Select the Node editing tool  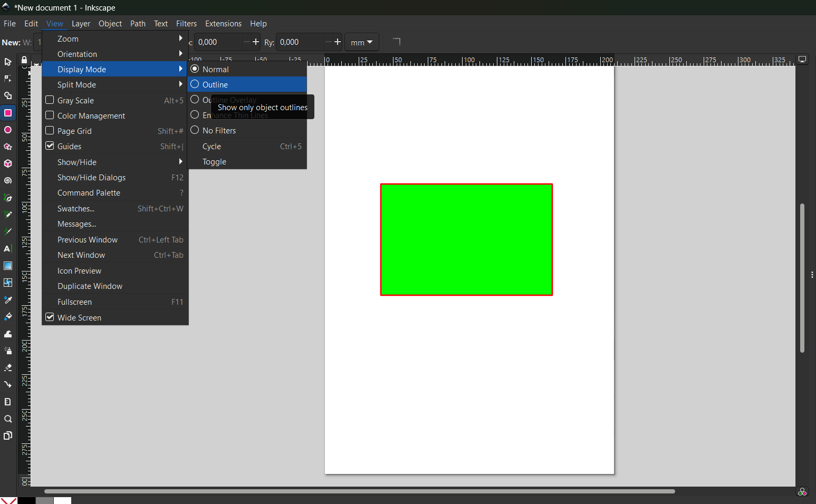coord(8,79)
